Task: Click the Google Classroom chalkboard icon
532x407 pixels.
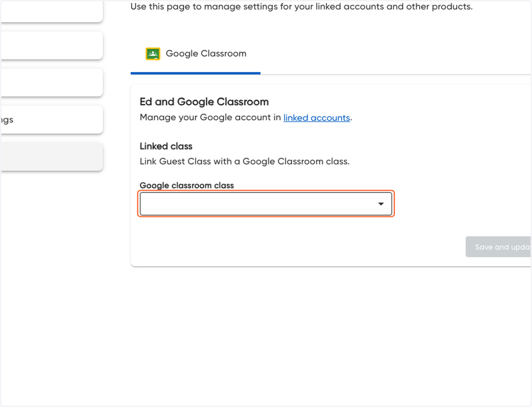Action: coord(153,54)
